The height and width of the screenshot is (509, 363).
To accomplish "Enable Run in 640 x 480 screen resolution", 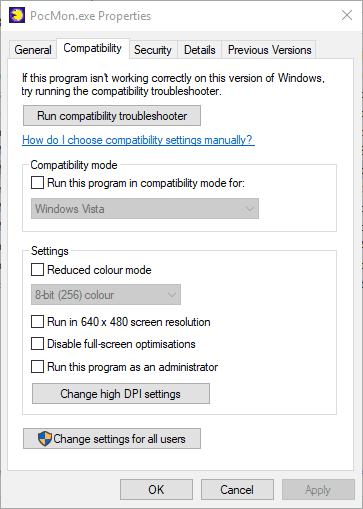I will 37,322.
